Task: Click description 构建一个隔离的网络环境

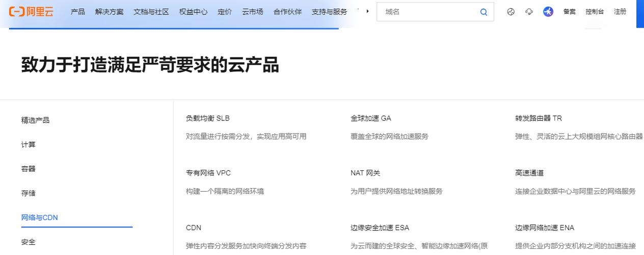Action: (225, 192)
